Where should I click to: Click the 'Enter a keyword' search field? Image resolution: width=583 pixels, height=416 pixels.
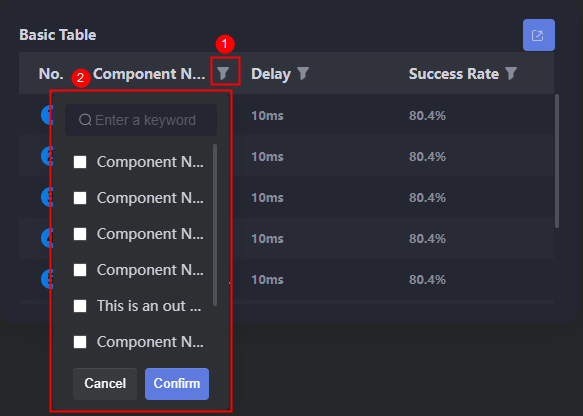tap(141, 120)
